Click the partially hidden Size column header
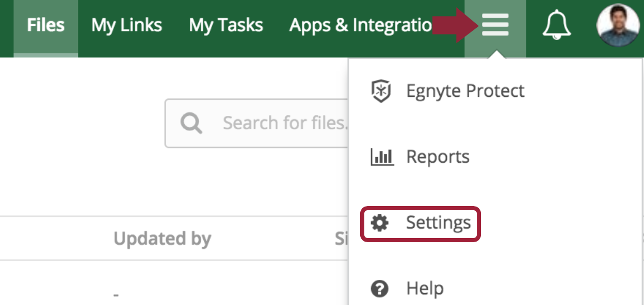The width and height of the screenshot is (644, 305). [341, 239]
